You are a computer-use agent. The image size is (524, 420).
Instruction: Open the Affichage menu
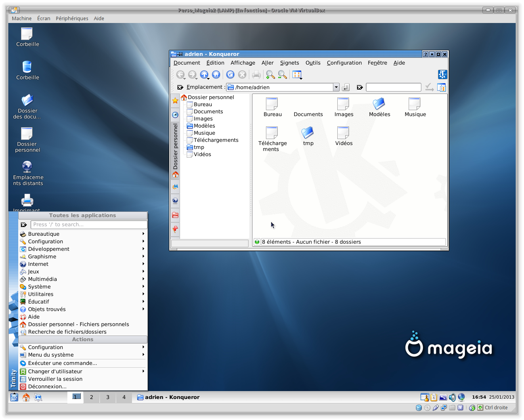(243, 63)
